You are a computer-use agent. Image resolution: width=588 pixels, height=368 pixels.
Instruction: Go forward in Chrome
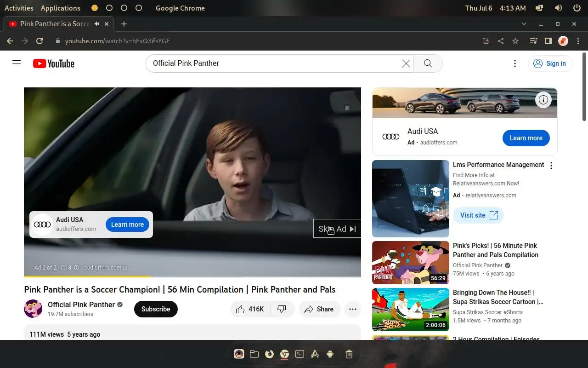pyautogui.click(x=25, y=41)
